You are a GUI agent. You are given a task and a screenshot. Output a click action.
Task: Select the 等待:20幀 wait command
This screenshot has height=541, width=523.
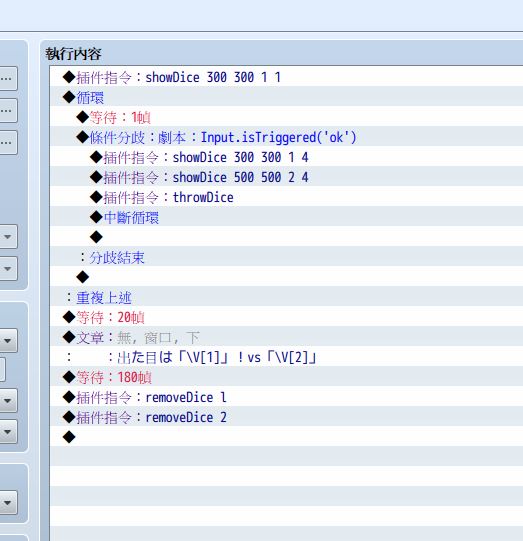[x=286, y=317]
